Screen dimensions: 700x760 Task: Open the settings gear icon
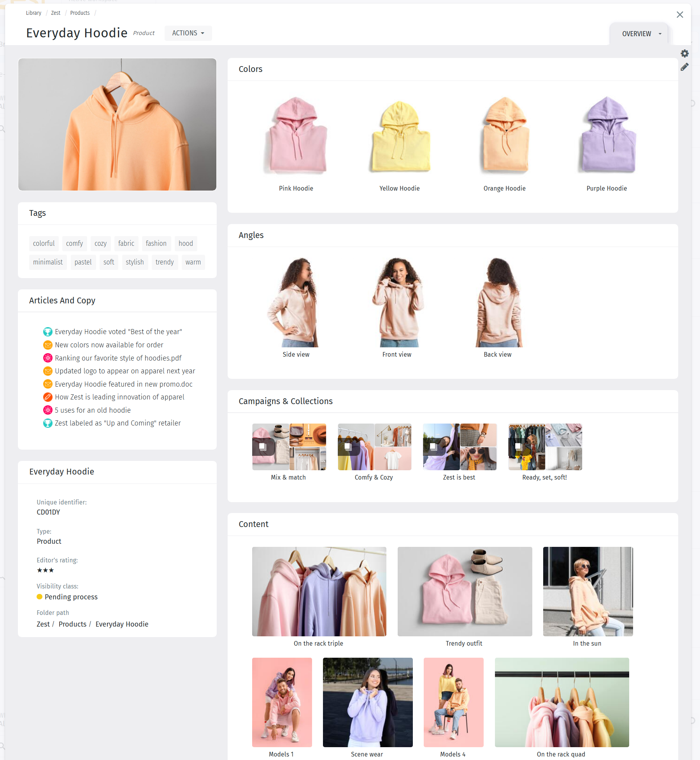click(x=685, y=53)
